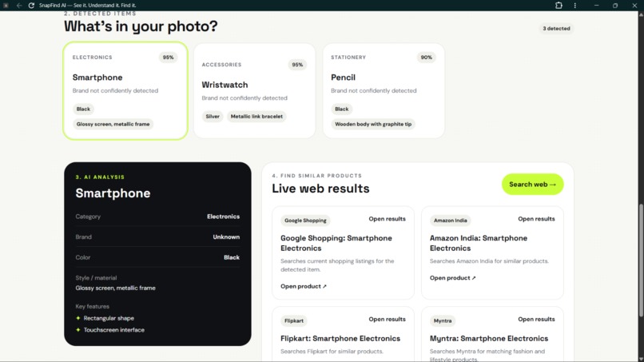Open results for Myntra
Screen dimensions: 644x362
click(x=536, y=320)
